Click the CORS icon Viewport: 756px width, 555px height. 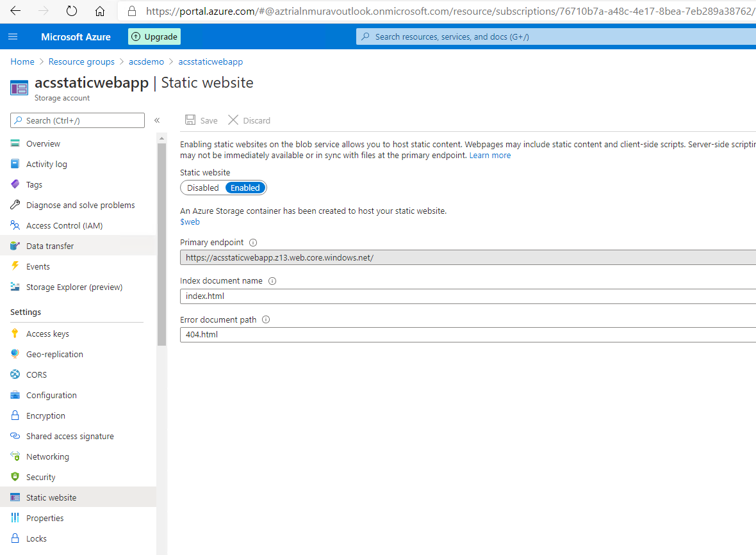click(x=15, y=374)
